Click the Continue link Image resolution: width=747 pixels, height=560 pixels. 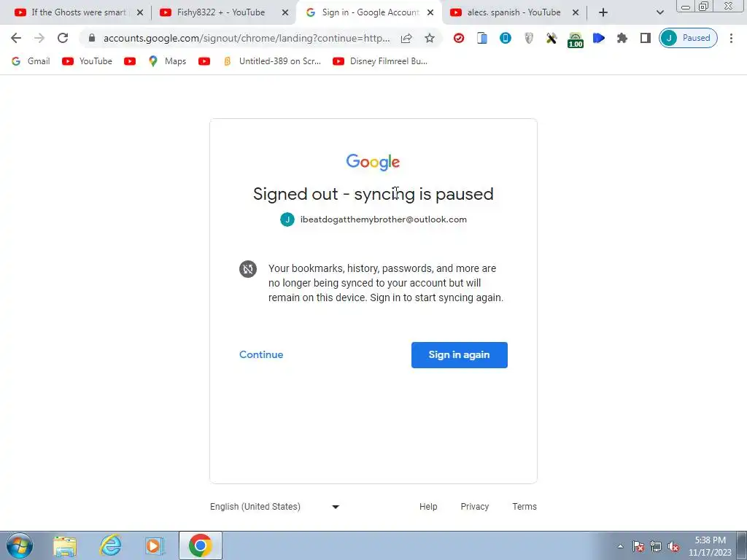(x=261, y=354)
